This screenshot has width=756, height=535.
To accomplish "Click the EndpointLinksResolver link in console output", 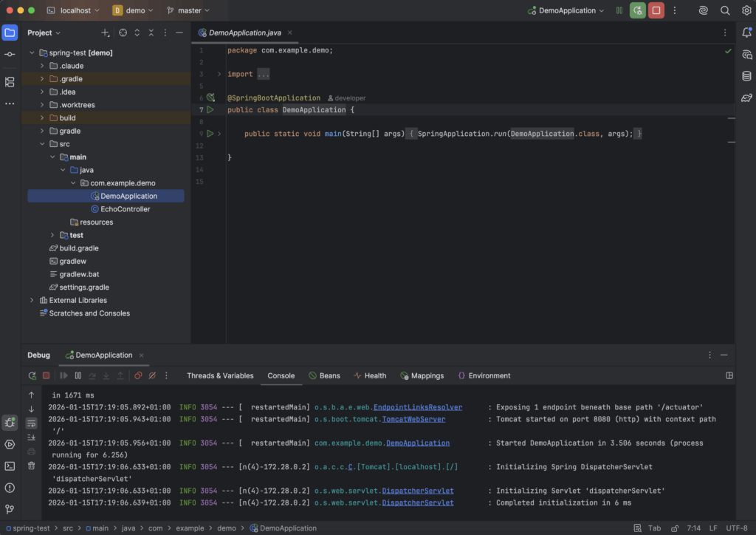I will tap(417, 407).
